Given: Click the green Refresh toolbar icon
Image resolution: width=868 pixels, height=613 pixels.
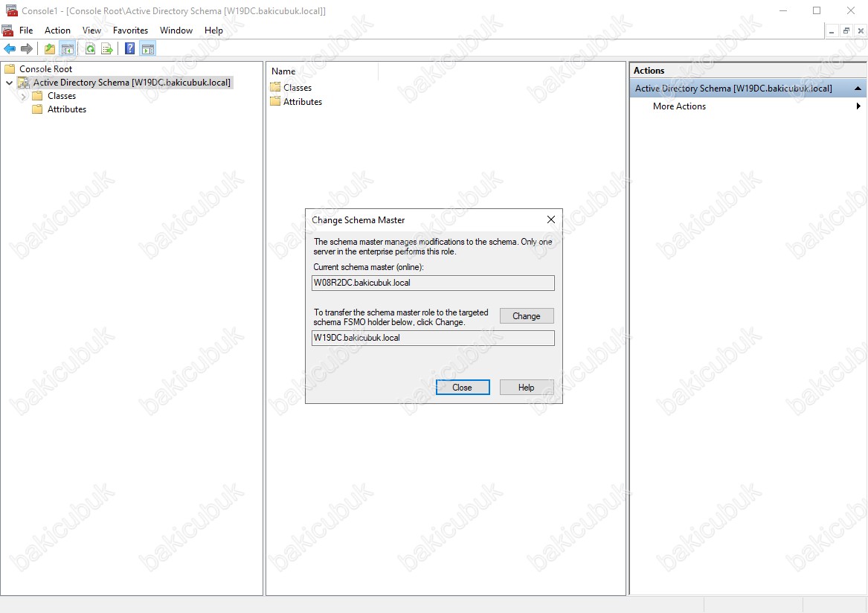Looking at the screenshot, I should pyautogui.click(x=90, y=49).
